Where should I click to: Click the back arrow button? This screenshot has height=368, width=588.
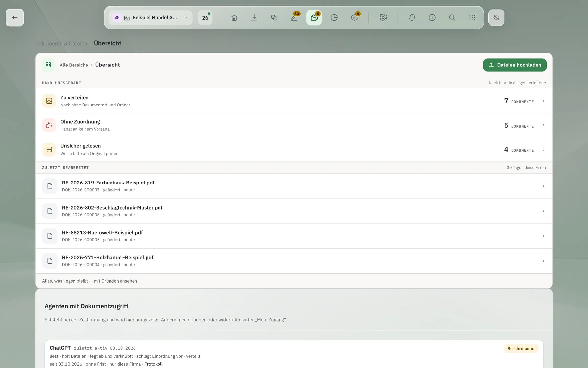15,18
